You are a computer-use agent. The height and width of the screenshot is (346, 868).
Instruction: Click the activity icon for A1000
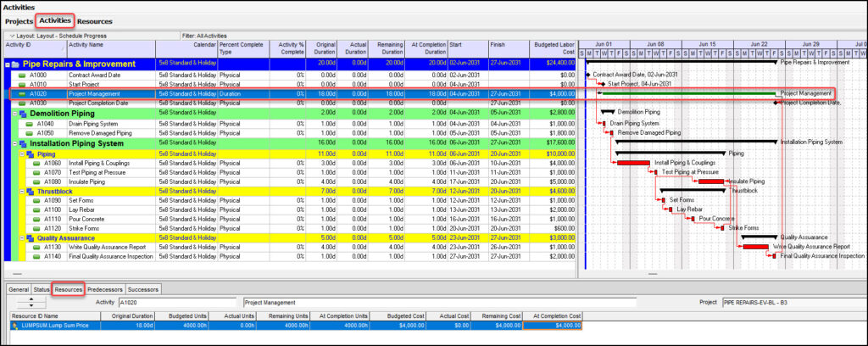pyautogui.click(x=23, y=75)
